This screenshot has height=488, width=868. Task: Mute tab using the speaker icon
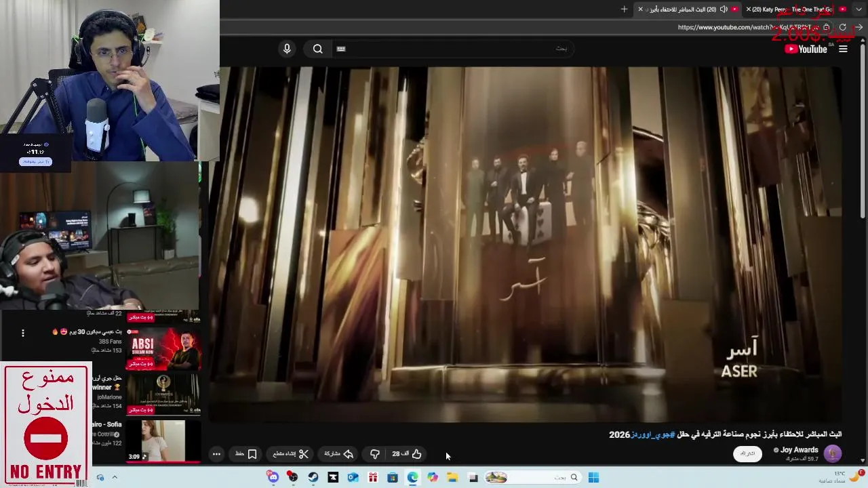point(724,9)
